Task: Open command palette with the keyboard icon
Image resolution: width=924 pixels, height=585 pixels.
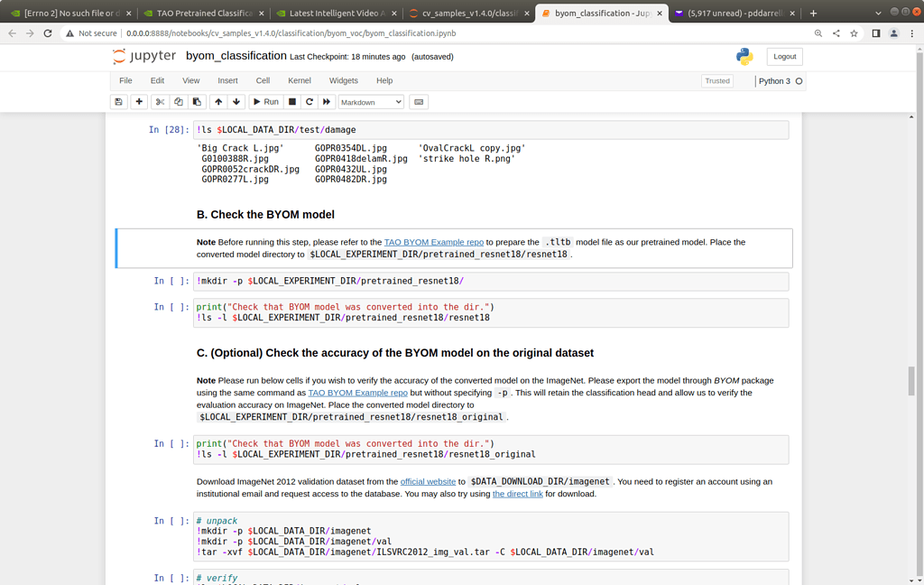Action: pos(417,102)
